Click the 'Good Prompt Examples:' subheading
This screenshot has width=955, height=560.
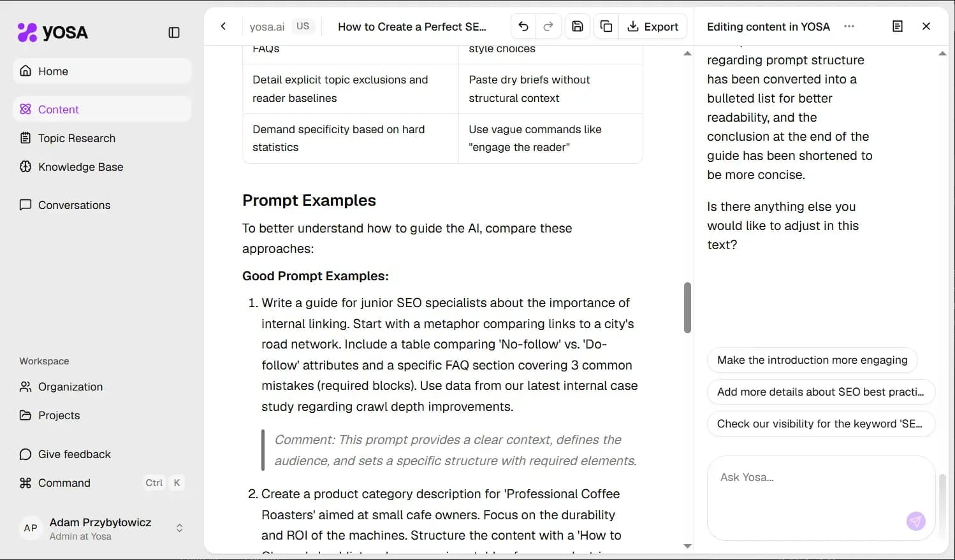(x=316, y=276)
